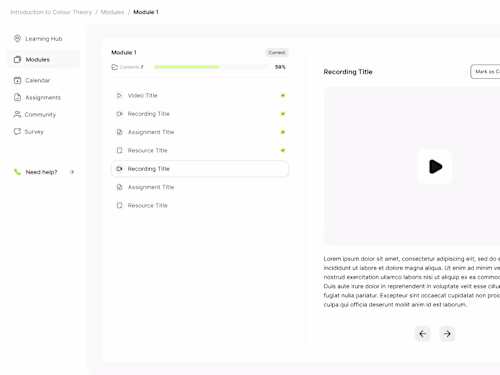Viewport: 500px width, 375px height.
Task: Click the 59% progress value
Action: coord(280,67)
